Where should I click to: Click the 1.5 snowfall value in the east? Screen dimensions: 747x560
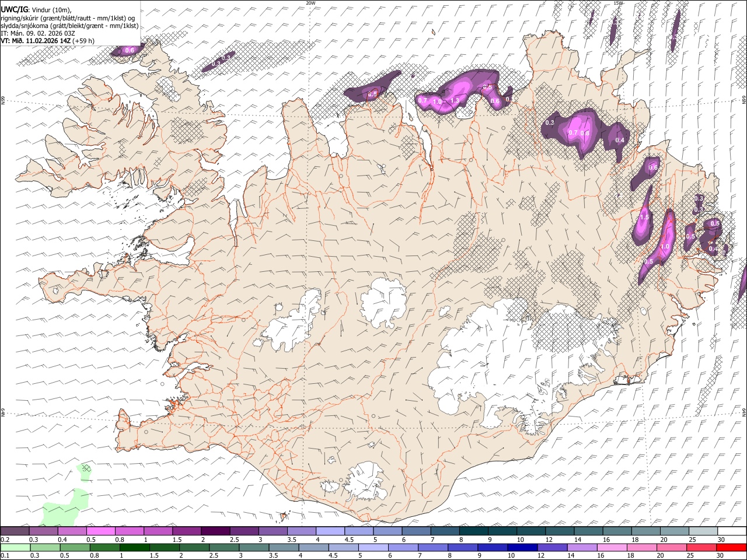(644, 217)
